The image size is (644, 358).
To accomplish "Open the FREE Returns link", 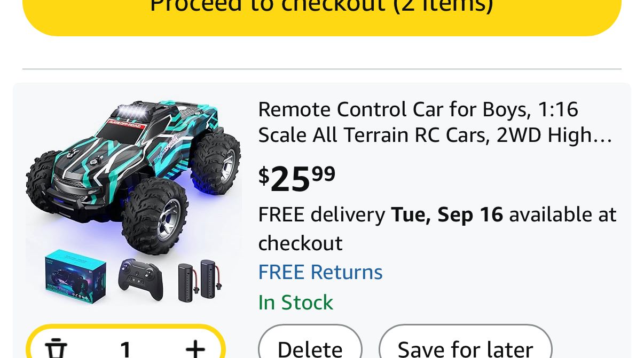I will 320,272.
